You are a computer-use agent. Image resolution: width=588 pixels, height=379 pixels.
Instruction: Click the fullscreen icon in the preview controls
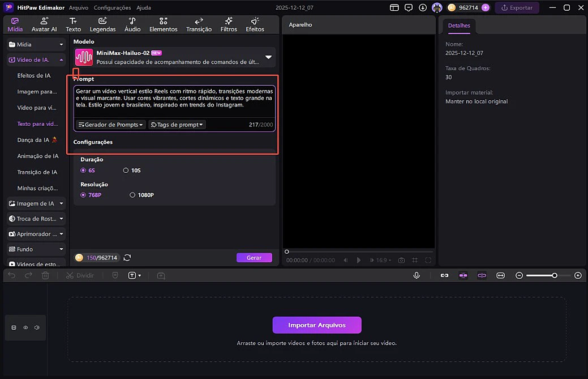pyautogui.click(x=428, y=260)
